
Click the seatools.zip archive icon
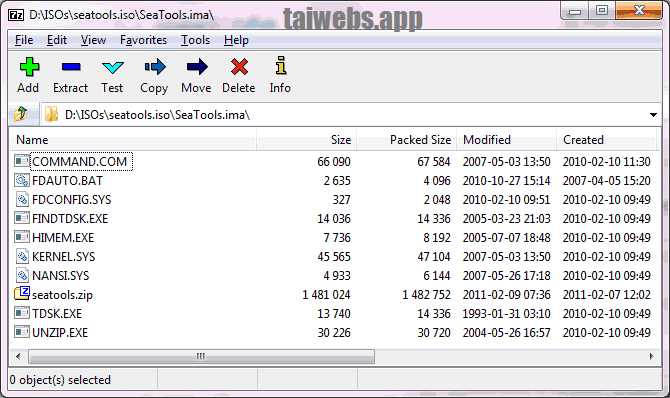coord(22,294)
